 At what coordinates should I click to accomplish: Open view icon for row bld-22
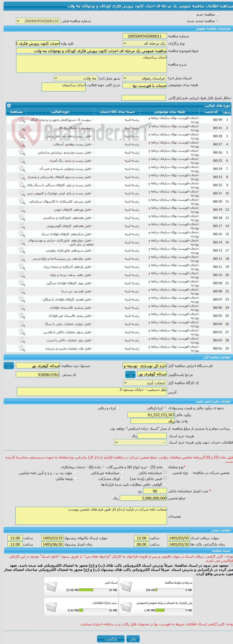pyautogui.click(x=21, y=185)
